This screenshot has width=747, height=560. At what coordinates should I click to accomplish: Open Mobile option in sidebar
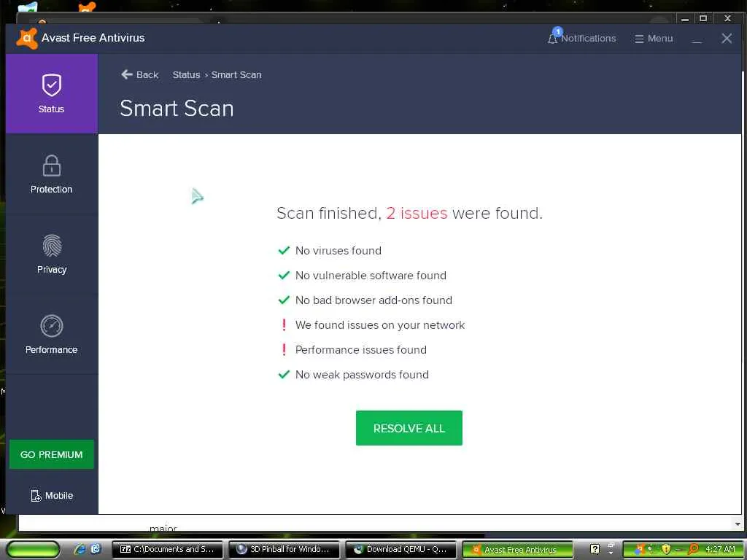click(x=52, y=495)
